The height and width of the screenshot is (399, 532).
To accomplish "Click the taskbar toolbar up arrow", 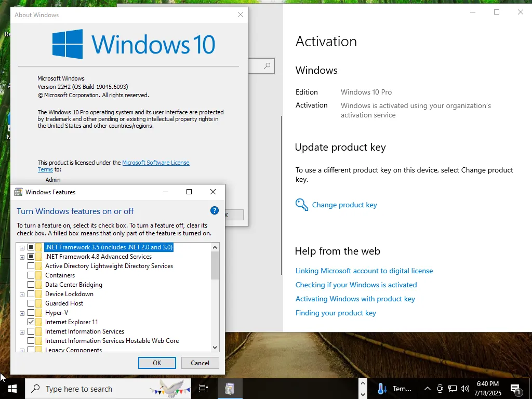I will (x=363, y=383).
